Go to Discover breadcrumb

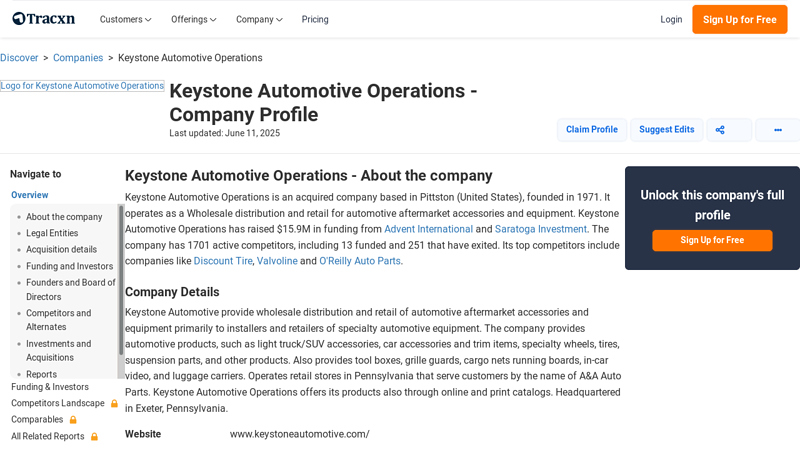click(19, 58)
